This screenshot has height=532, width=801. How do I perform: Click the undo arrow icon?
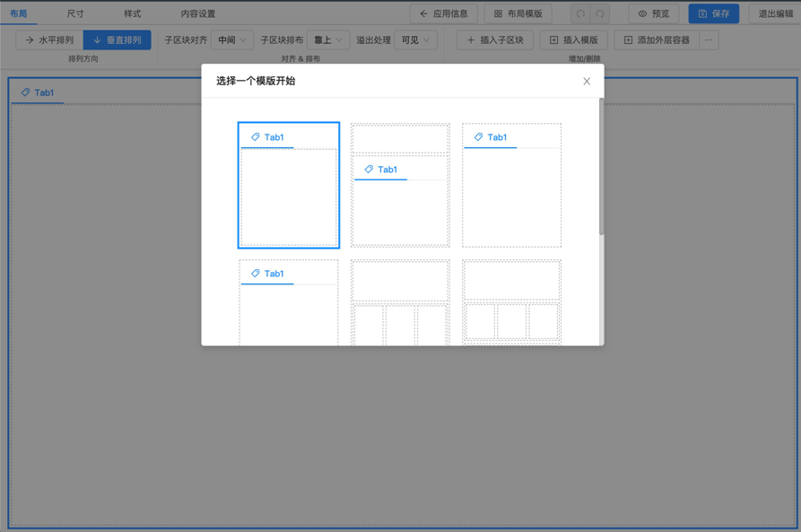tap(580, 13)
